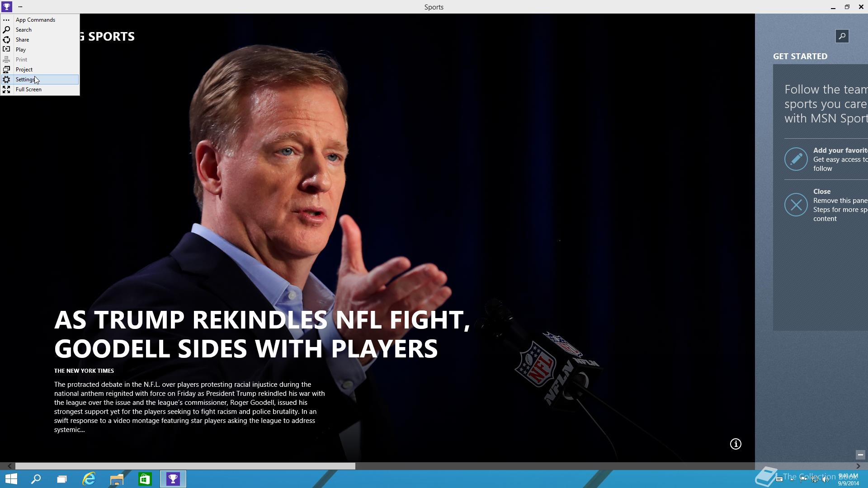
Task: Click the article summary paragraph text
Action: 189,407
